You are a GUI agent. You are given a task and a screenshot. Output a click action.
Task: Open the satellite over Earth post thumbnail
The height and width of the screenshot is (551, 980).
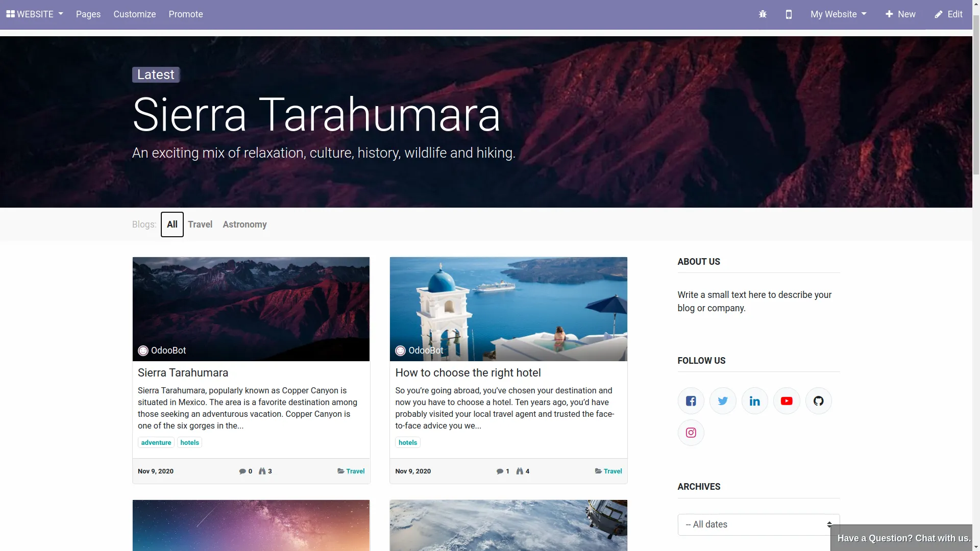(x=508, y=525)
